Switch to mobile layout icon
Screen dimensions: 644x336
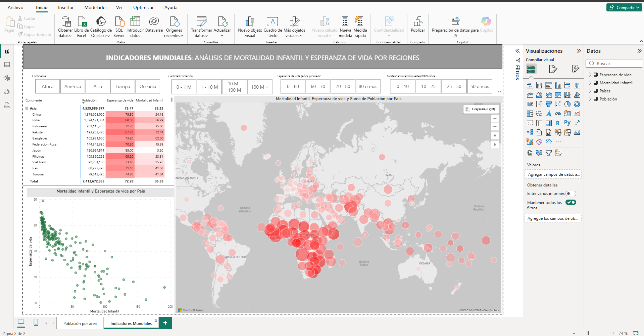(x=36, y=323)
